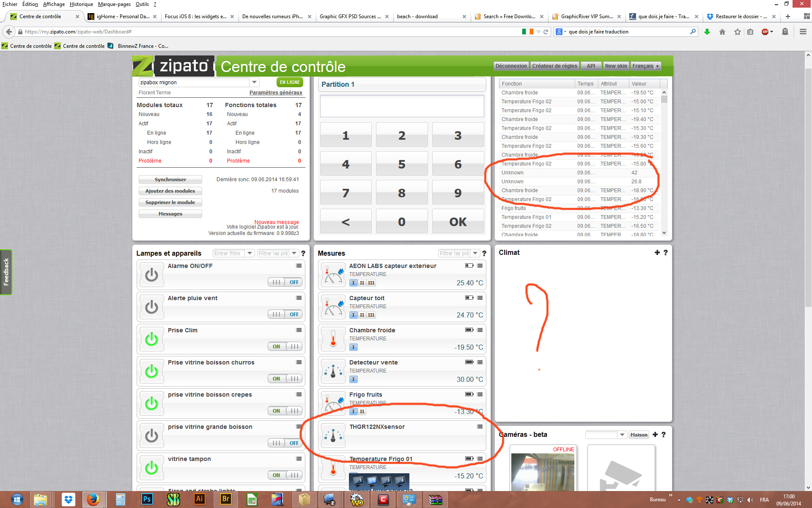The image size is (812, 508).
Task: Open the Paramètres généraux link
Action: click(276, 93)
